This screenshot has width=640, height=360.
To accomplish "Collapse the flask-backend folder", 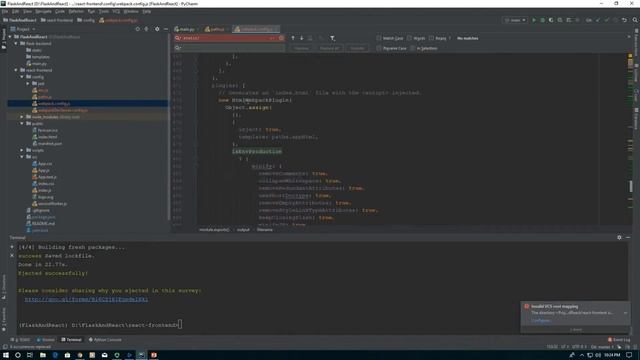I will tap(16, 43).
